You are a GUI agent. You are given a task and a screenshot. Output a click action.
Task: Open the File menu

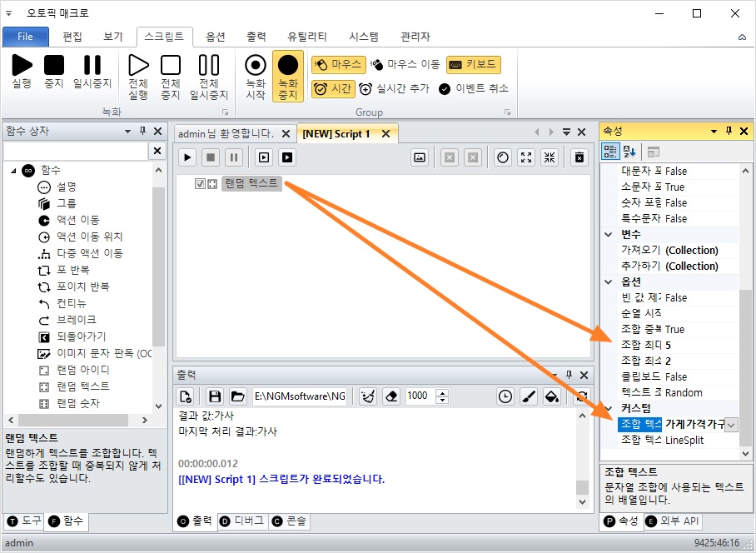26,37
